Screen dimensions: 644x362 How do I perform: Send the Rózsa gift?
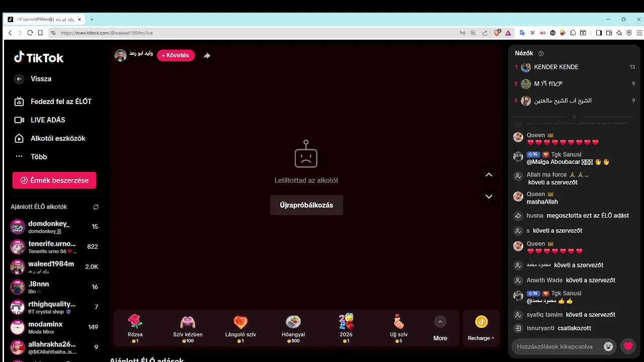(135, 328)
